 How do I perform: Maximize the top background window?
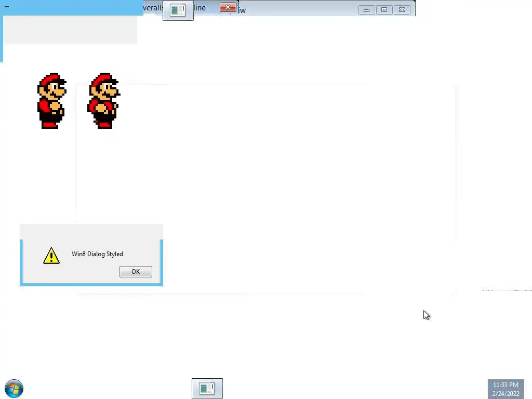[384, 10]
